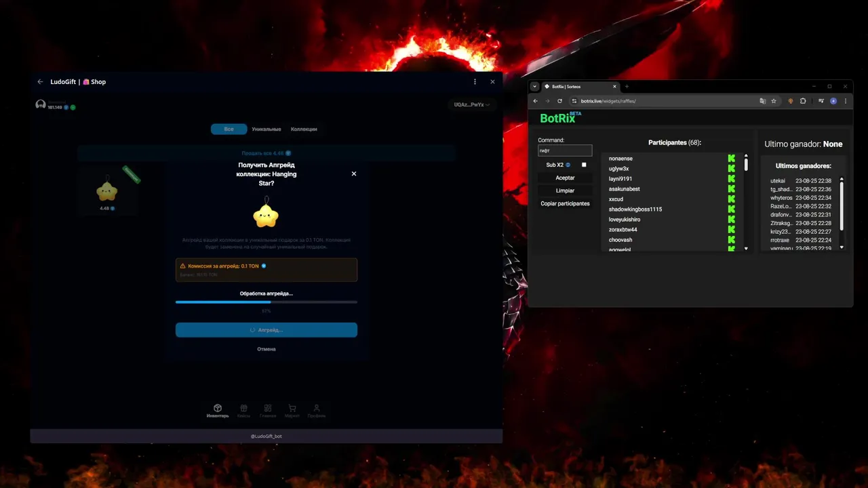Select the BotRix | Sorteos browser tab
This screenshot has height=488, width=868.
coord(580,87)
